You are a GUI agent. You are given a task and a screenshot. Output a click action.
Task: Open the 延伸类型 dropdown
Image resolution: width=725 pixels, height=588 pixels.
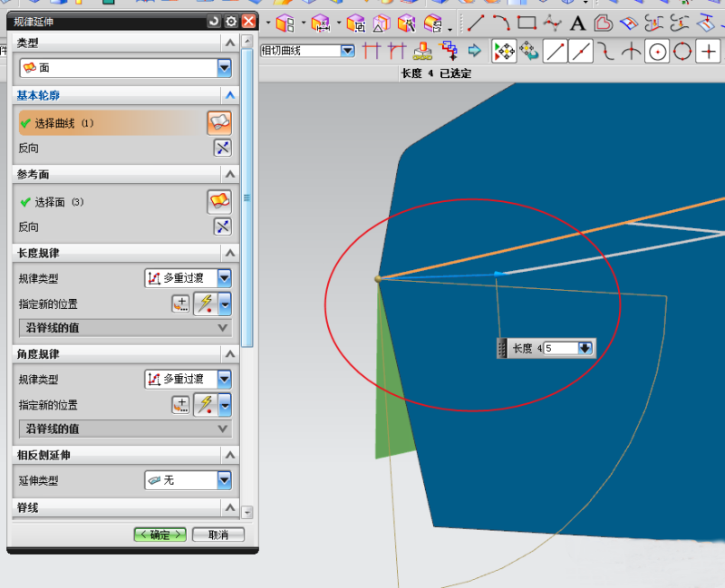pyautogui.click(x=224, y=479)
